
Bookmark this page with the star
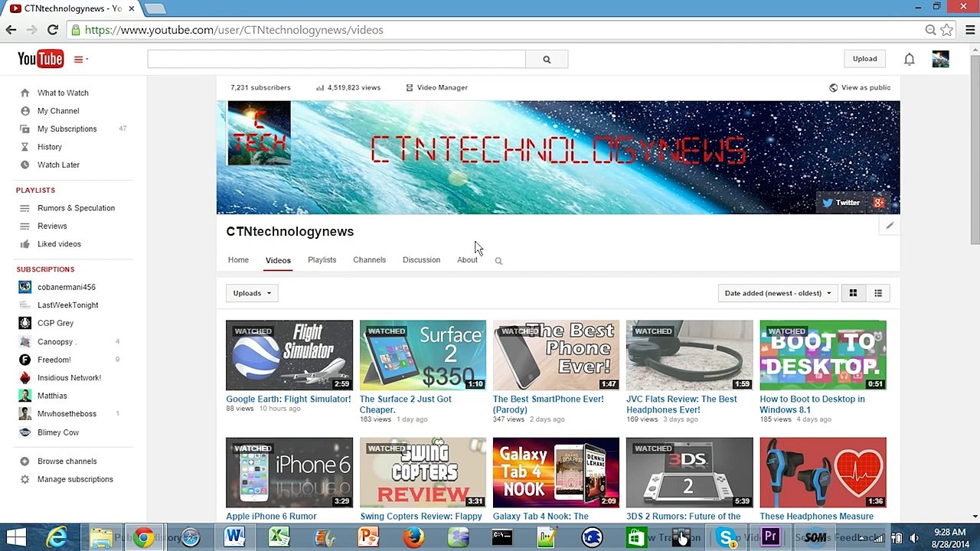pyautogui.click(x=947, y=30)
